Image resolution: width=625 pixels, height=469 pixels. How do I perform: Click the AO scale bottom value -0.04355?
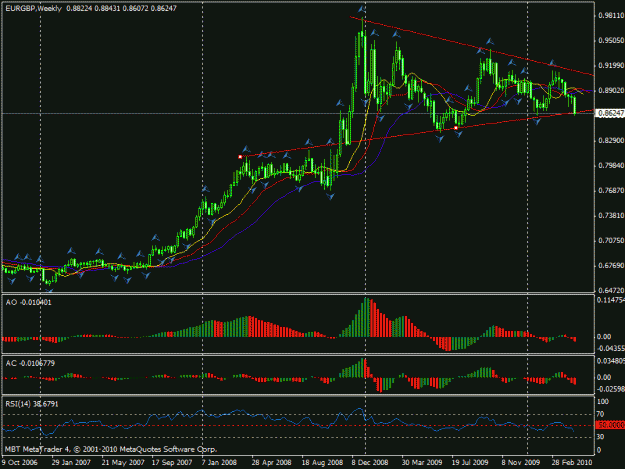tap(611, 349)
